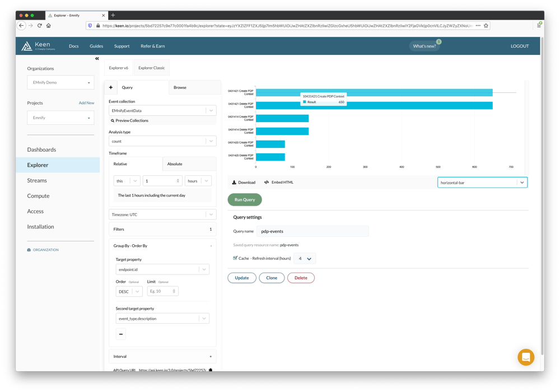Click the site security lock icon

98,26
